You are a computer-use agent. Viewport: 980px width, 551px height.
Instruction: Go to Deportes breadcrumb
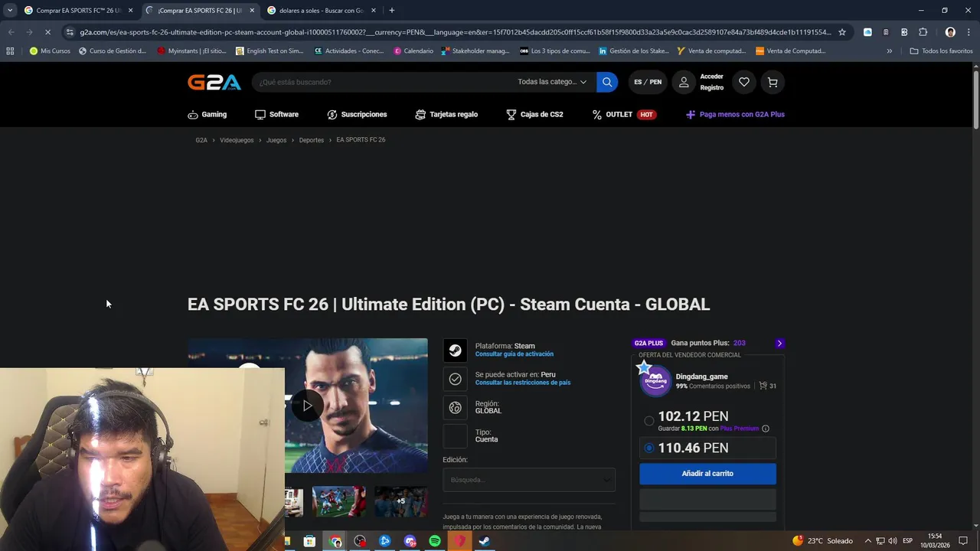[x=312, y=140]
